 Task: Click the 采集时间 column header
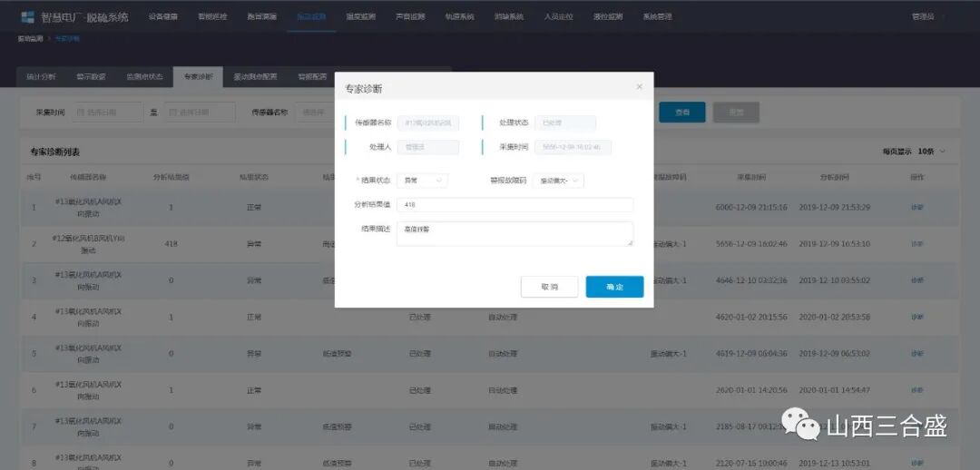pos(751,177)
